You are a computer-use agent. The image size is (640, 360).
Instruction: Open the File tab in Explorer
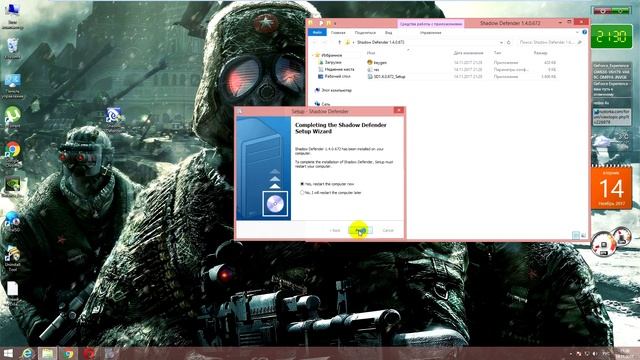click(x=317, y=32)
